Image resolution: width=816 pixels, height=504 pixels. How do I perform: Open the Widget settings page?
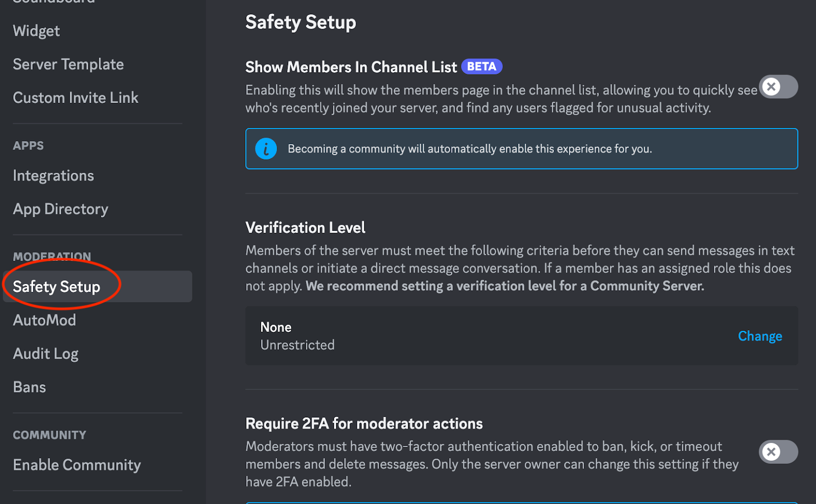point(36,30)
